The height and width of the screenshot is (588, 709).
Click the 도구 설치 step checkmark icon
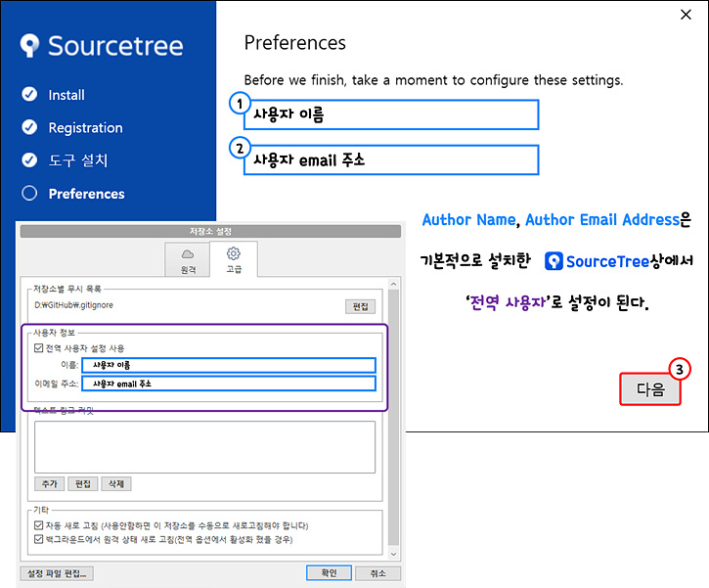click(29, 160)
